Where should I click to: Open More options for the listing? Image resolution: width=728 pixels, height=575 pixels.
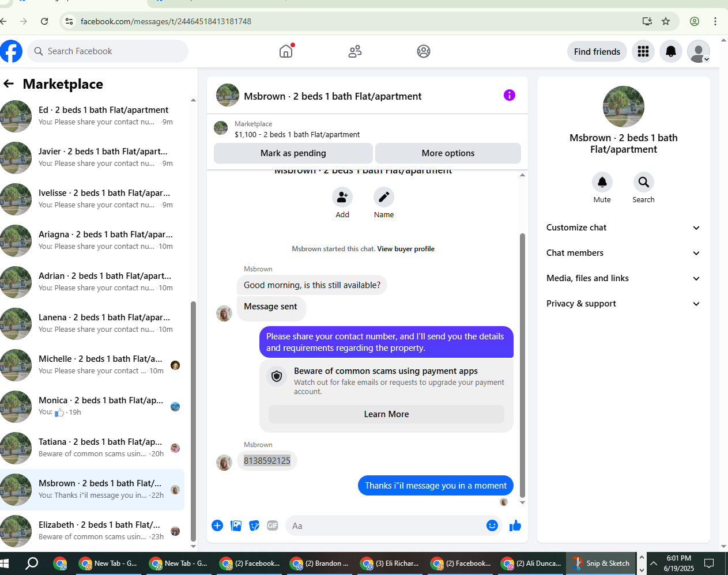click(448, 153)
